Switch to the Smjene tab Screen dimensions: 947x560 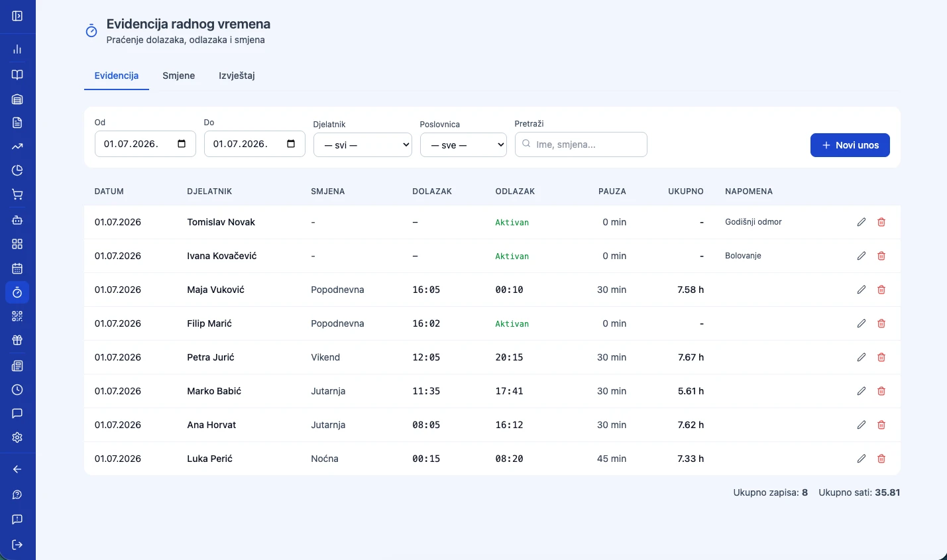(179, 76)
